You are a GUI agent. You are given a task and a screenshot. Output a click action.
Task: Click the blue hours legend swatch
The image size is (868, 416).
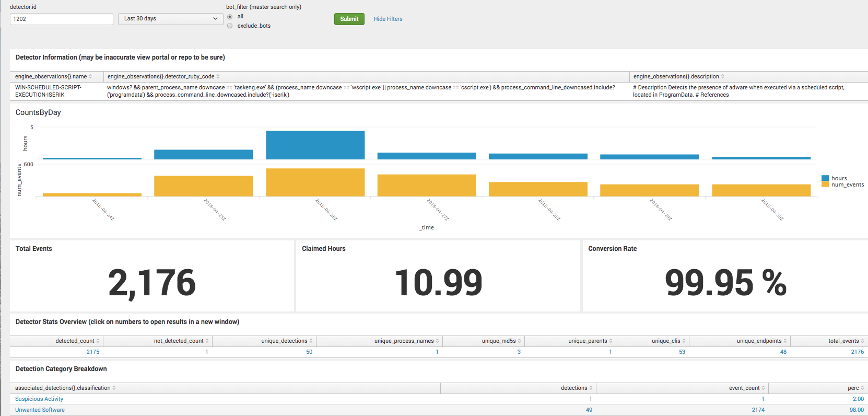[x=825, y=178]
